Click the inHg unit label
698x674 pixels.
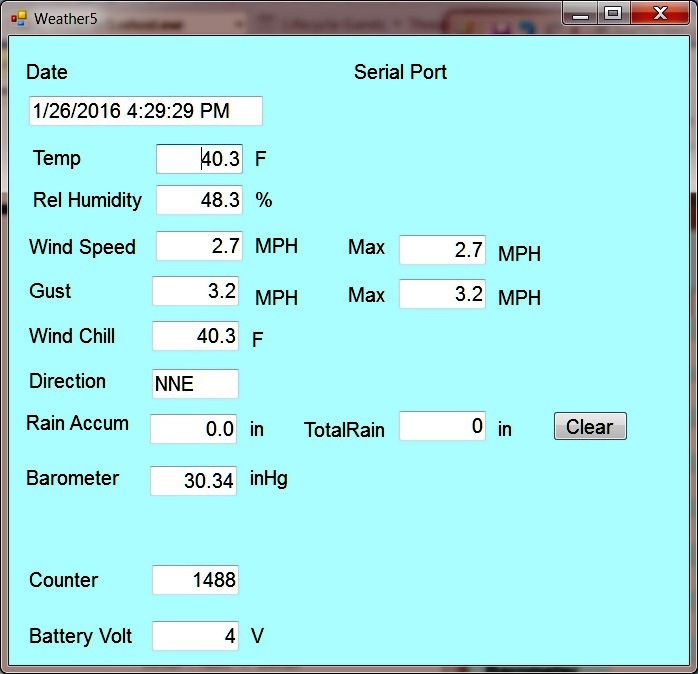click(269, 479)
